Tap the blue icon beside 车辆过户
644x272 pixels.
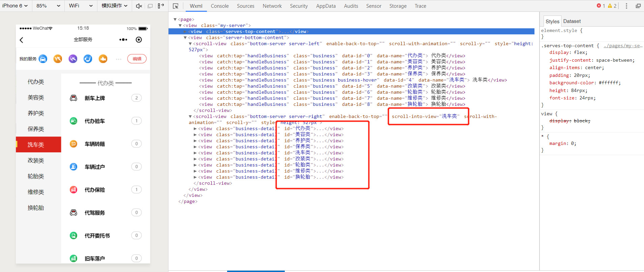point(73,167)
